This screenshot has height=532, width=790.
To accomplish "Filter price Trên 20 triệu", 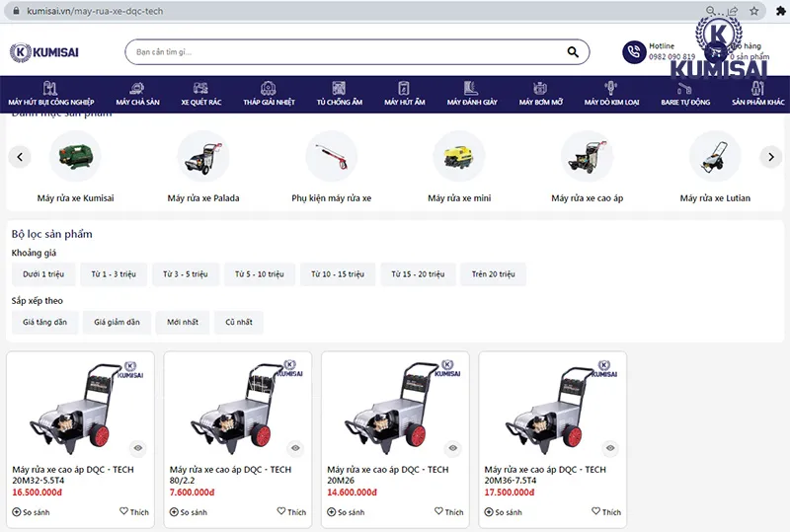I will coord(493,274).
